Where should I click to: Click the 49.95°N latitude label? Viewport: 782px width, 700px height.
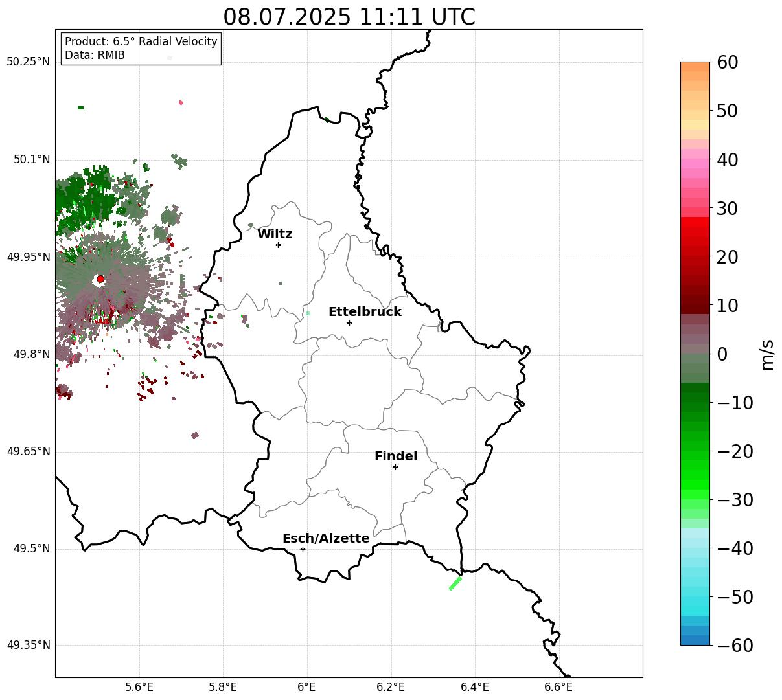point(29,257)
